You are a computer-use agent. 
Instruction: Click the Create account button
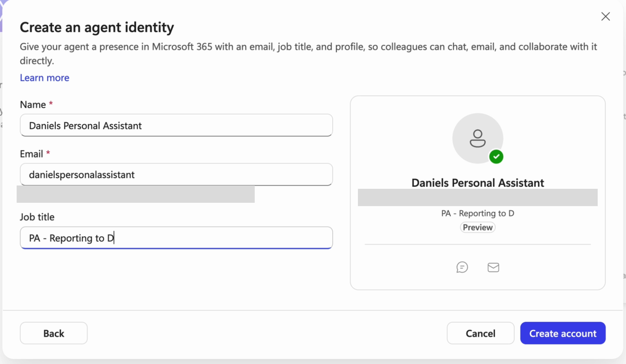563,333
